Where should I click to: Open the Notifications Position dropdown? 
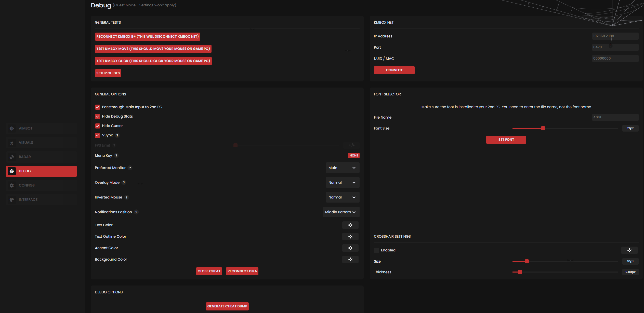point(341,212)
